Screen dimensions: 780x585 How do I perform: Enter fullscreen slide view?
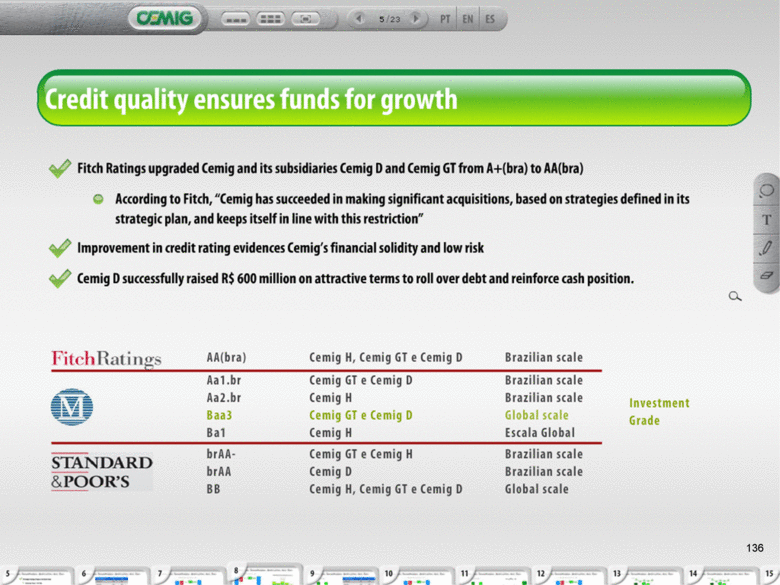[x=305, y=19]
